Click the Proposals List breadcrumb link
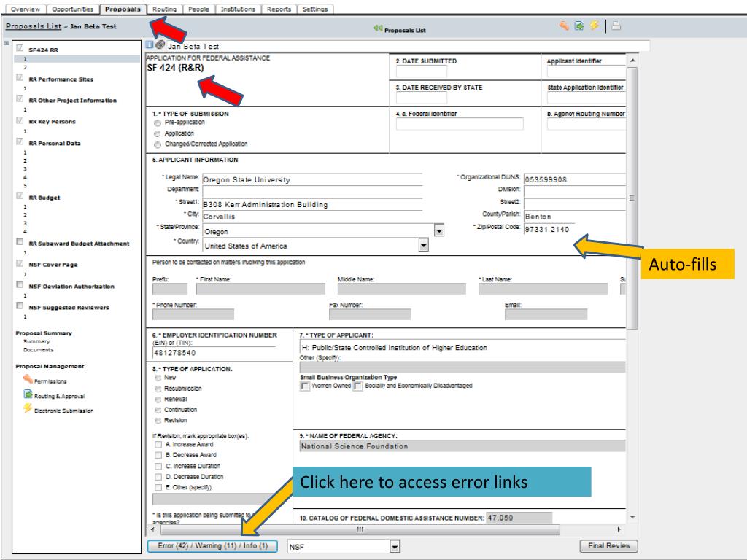Screen dimensions: 747x560 coord(34,26)
